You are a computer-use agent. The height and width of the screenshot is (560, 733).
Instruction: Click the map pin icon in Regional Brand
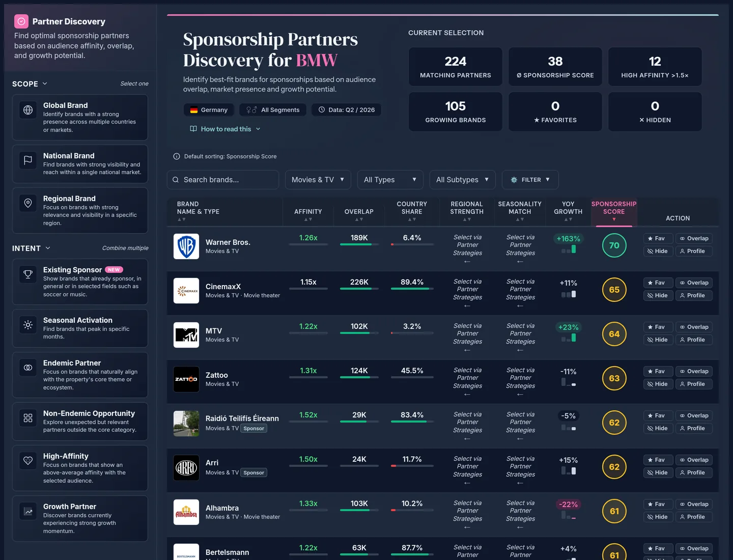point(28,203)
